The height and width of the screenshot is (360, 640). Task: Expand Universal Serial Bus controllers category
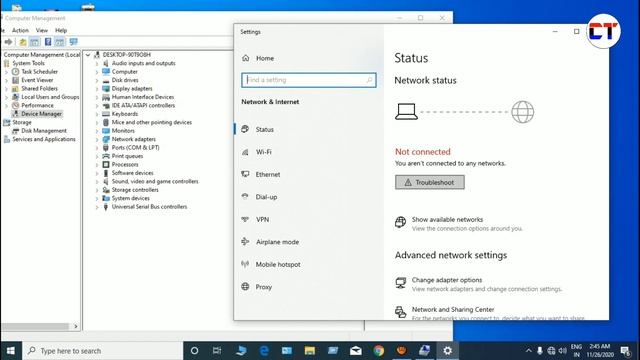[97, 207]
